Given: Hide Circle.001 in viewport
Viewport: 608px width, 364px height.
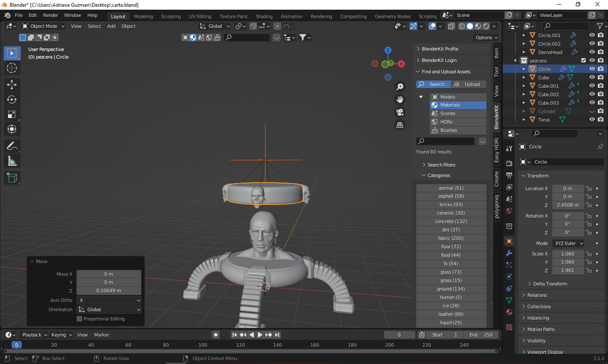Looking at the screenshot, I should point(592,35).
